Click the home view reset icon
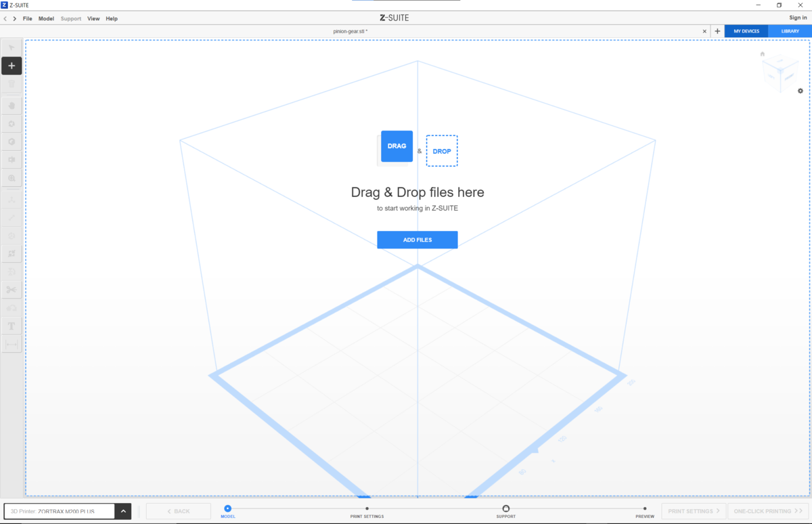Viewport: 812px width, 524px height. [x=763, y=54]
